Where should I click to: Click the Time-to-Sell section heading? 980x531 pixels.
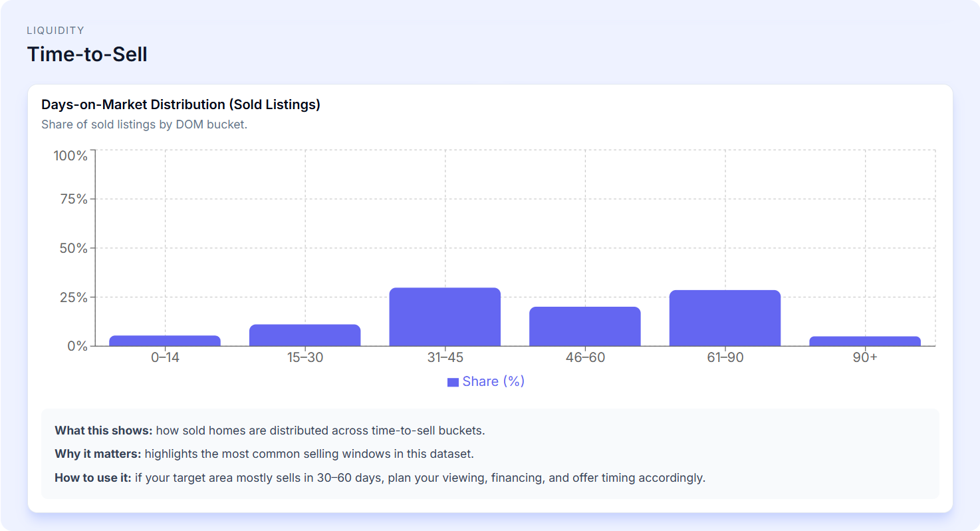coord(87,54)
